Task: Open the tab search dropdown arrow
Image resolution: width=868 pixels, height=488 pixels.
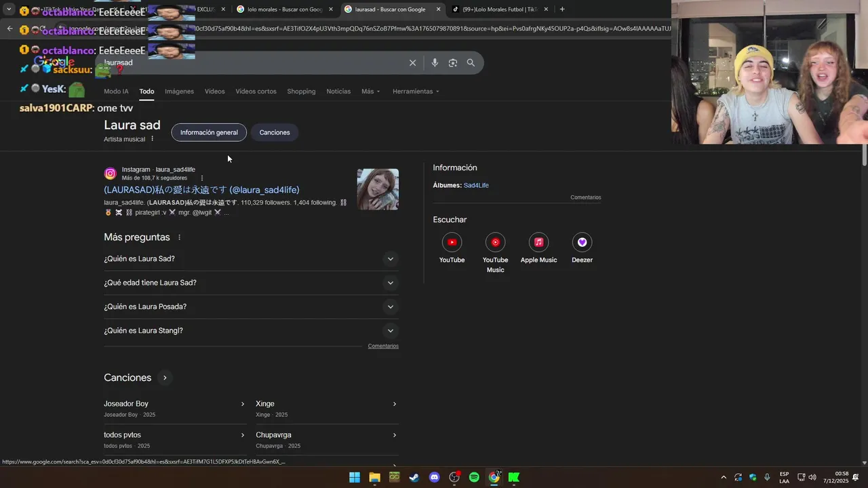Action: pyautogui.click(x=9, y=9)
